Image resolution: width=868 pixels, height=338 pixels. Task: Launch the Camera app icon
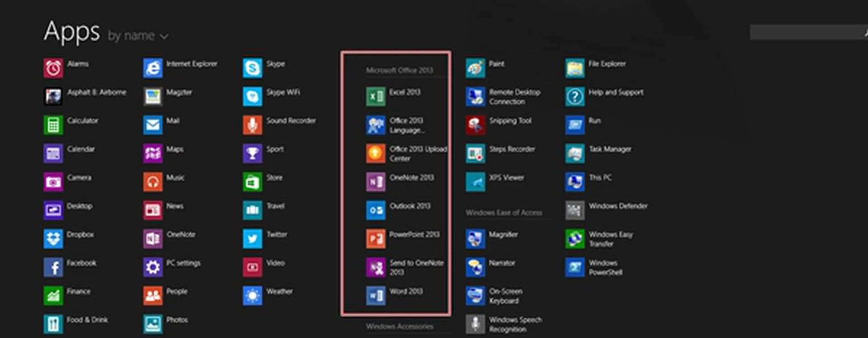click(x=53, y=182)
